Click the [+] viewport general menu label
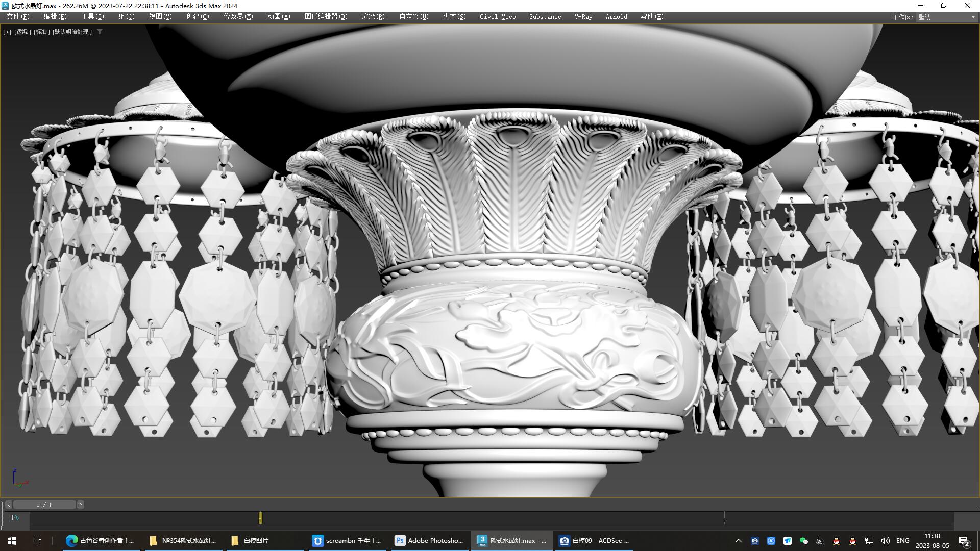 [x=7, y=32]
